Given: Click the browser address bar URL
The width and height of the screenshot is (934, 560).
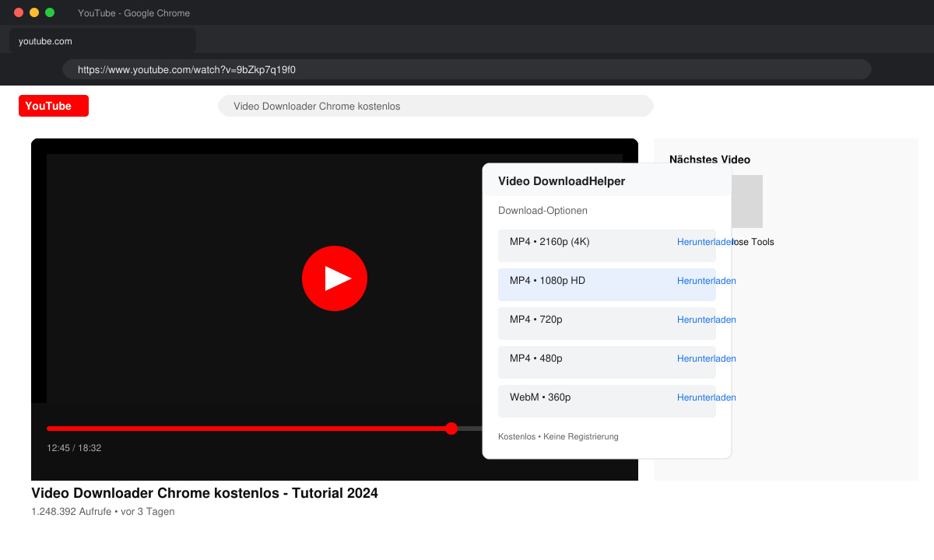Looking at the screenshot, I should pyautogui.click(x=467, y=69).
